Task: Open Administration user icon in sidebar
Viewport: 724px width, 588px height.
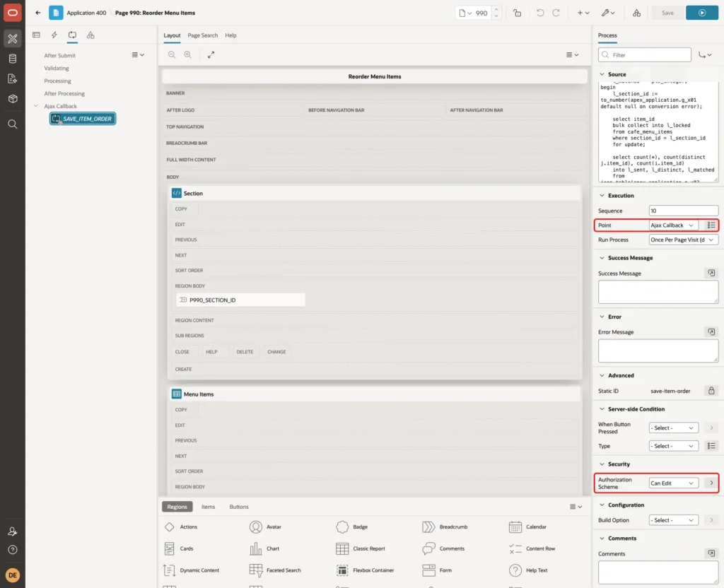Action: [13, 531]
